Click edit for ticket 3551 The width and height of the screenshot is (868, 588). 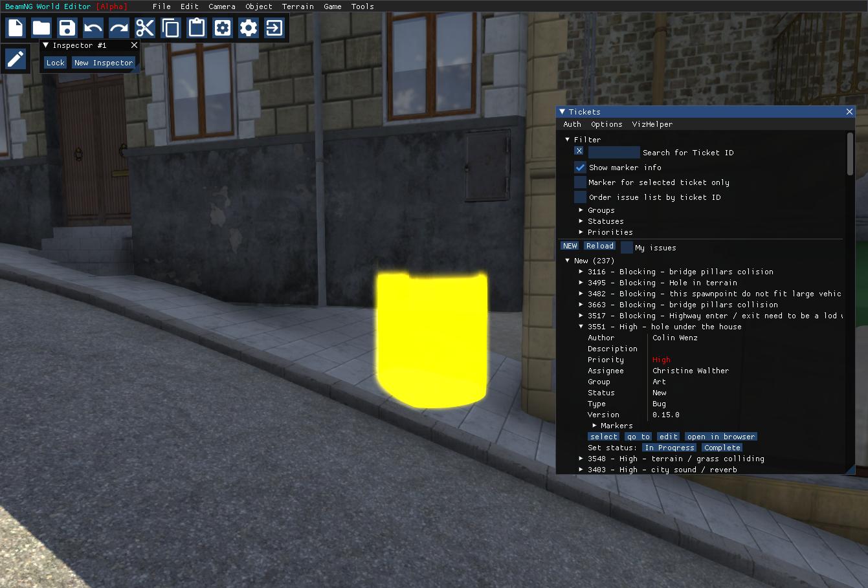pyautogui.click(x=669, y=437)
